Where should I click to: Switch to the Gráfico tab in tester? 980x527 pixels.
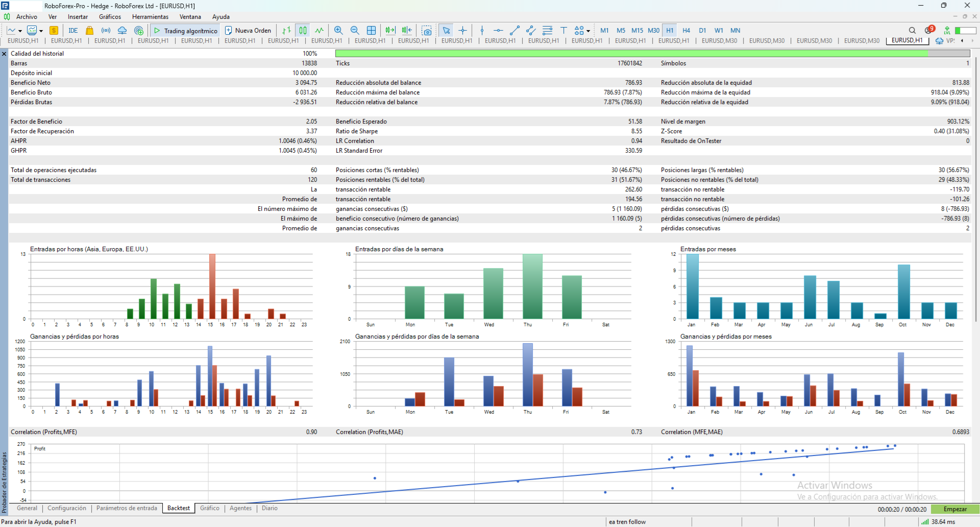(x=209, y=508)
